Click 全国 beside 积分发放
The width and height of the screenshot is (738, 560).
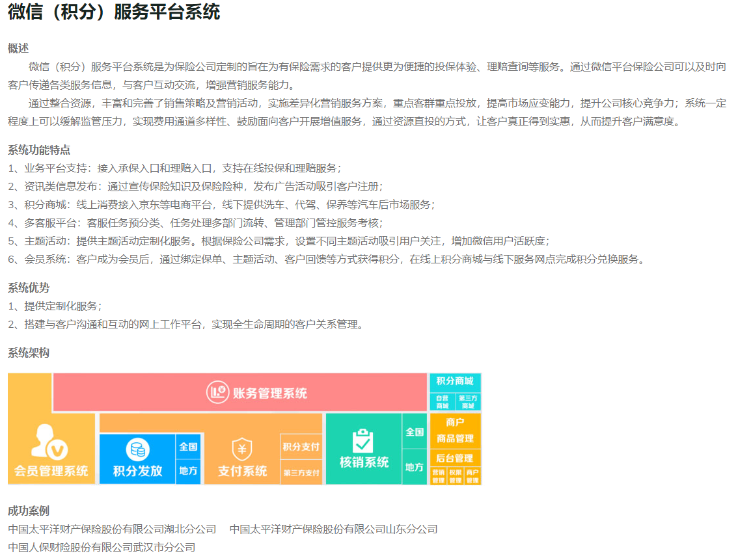coord(188,447)
